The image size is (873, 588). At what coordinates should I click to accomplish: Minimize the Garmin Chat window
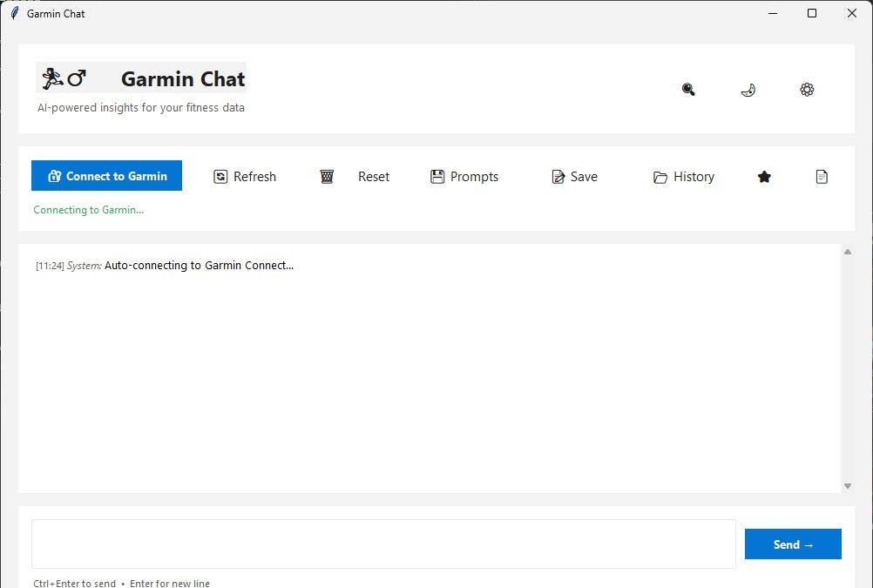tap(772, 13)
